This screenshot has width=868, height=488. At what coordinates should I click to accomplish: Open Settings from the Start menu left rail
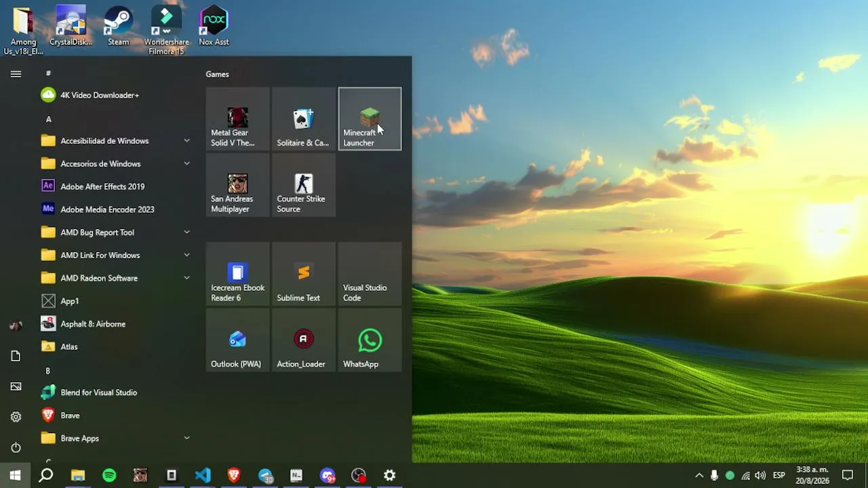coord(16,417)
